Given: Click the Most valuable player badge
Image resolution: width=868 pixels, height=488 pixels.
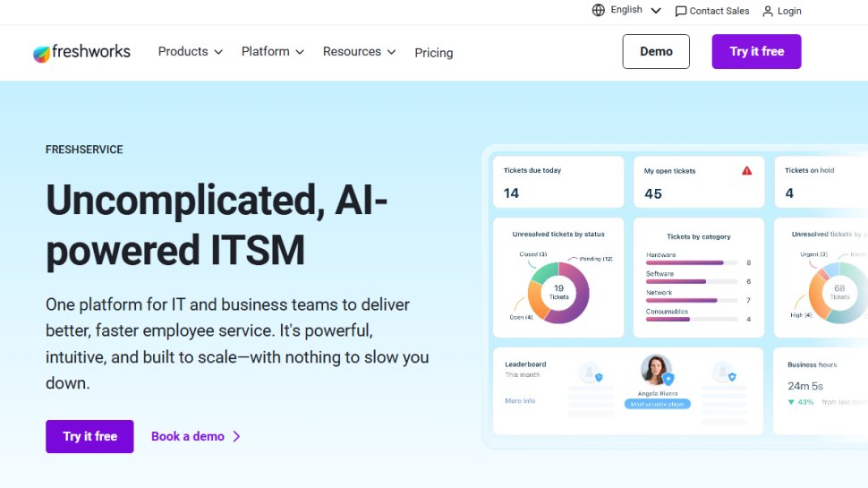Looking at the screenshot, I should click(x=657, y=405).
